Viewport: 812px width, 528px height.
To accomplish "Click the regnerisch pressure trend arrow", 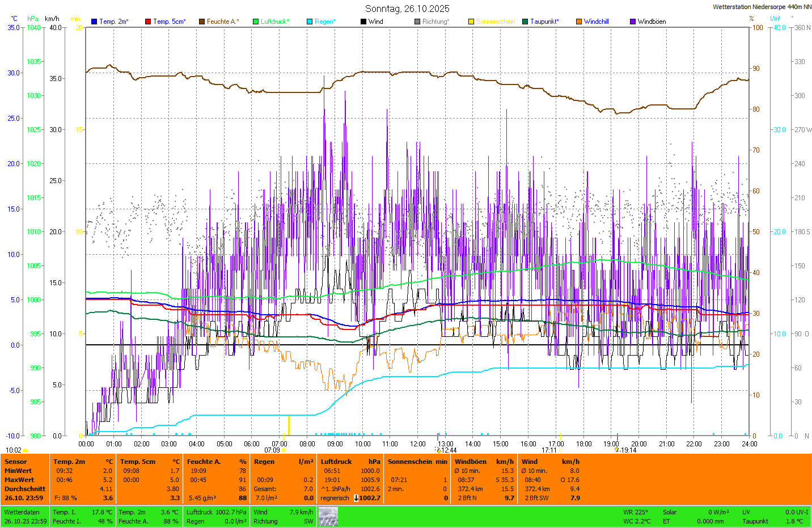I will pyautogui.click(x=356, y=498).
